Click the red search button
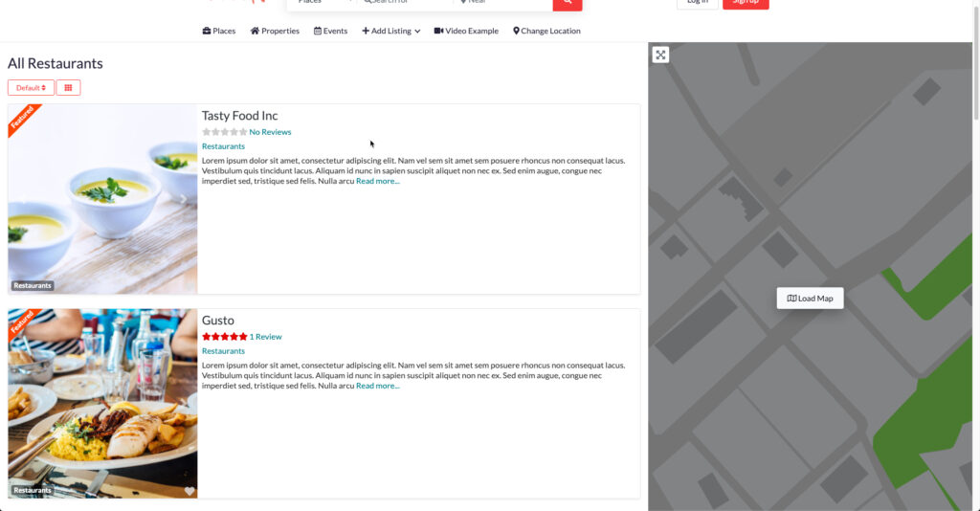The height and width of the screenshot is (511, 980). (x=567, y=3)
